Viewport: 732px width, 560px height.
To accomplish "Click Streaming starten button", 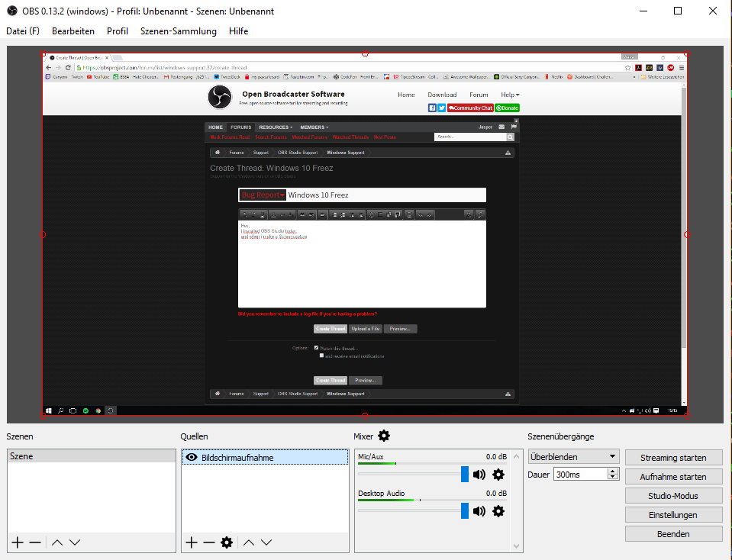I will pyautogui.click(x=674, y=458).
